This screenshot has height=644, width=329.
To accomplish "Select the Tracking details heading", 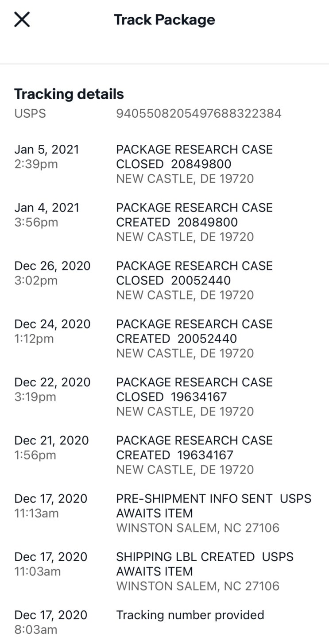I will pyautogui.click(x=69, y=94).
